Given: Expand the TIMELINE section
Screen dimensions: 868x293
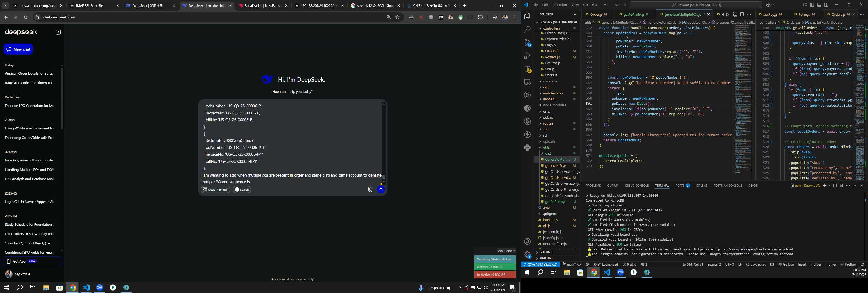Looking at the screenshot, I should (x=546, y=258).
